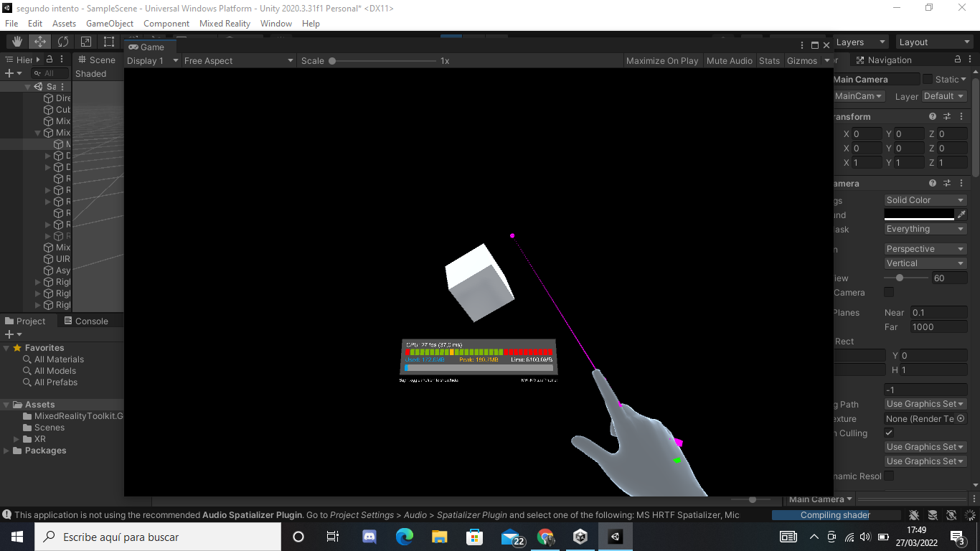Maximize the floating Game window
This screenshot has width=980, height=551.
click(x=815, y=45)
